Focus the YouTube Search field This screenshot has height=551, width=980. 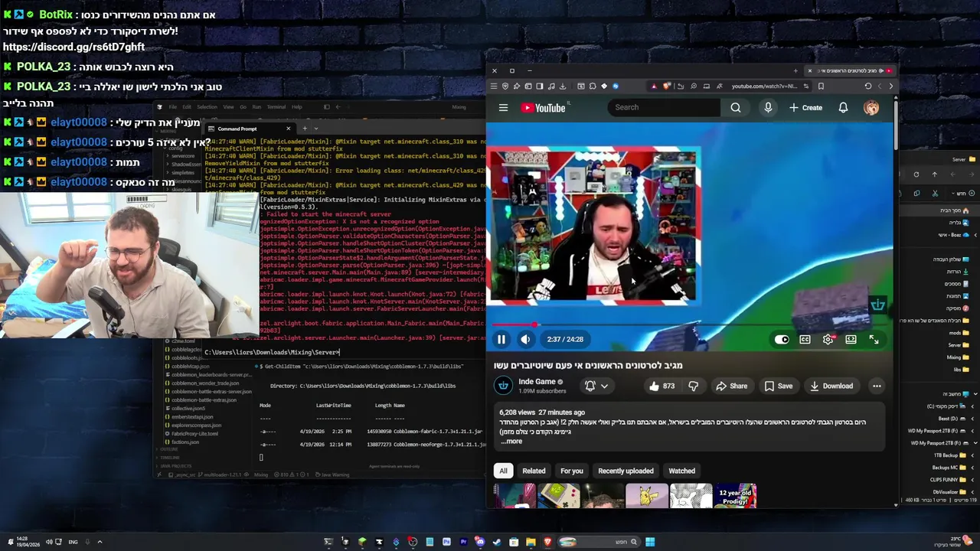[663, 107]
